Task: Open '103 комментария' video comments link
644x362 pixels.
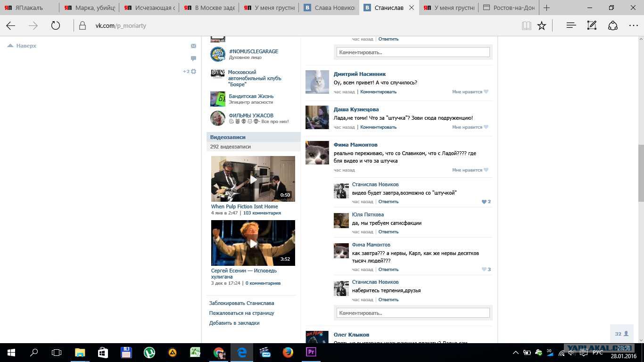Action: (x=262, y=213)
